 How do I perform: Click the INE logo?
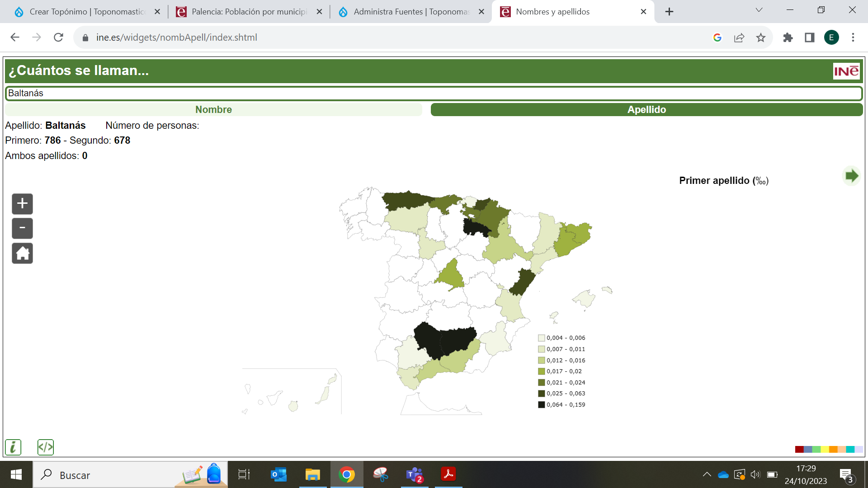(846, 71)
